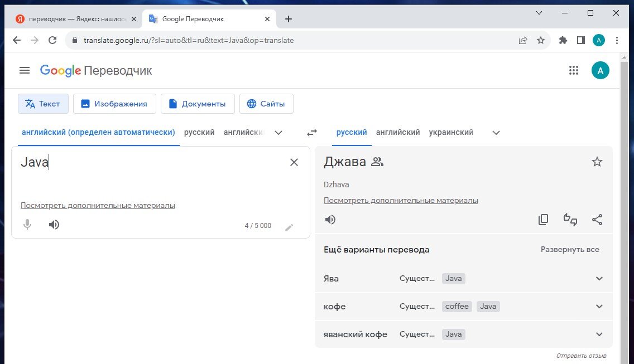Choose английский as target language
The image size is (634, 364).
[398, 133]
